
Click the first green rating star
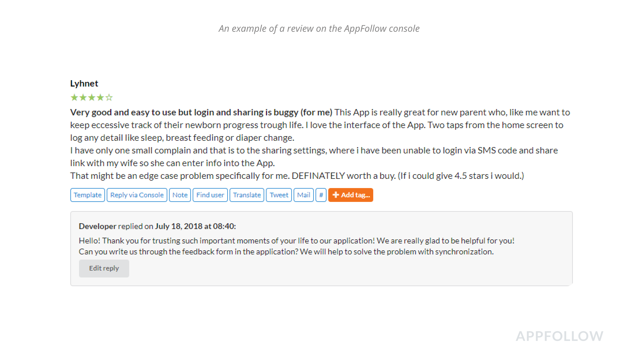pos(74,97)
